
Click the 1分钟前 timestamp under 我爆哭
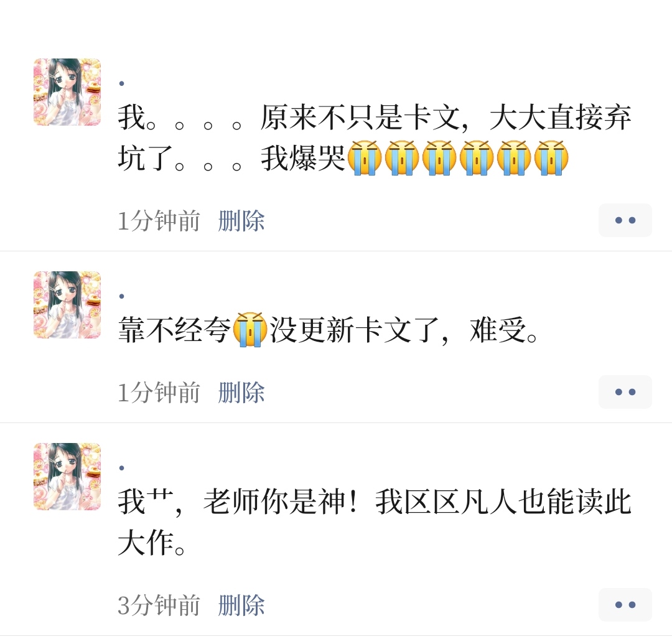coord(159,221)
